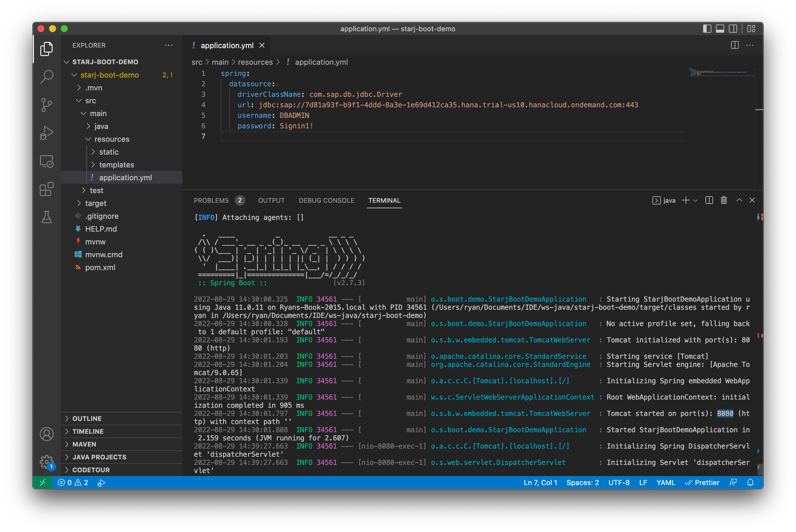Click Prettier in the status bar
Viewport: 796px width, 532px height.
(x=702, y=482)
